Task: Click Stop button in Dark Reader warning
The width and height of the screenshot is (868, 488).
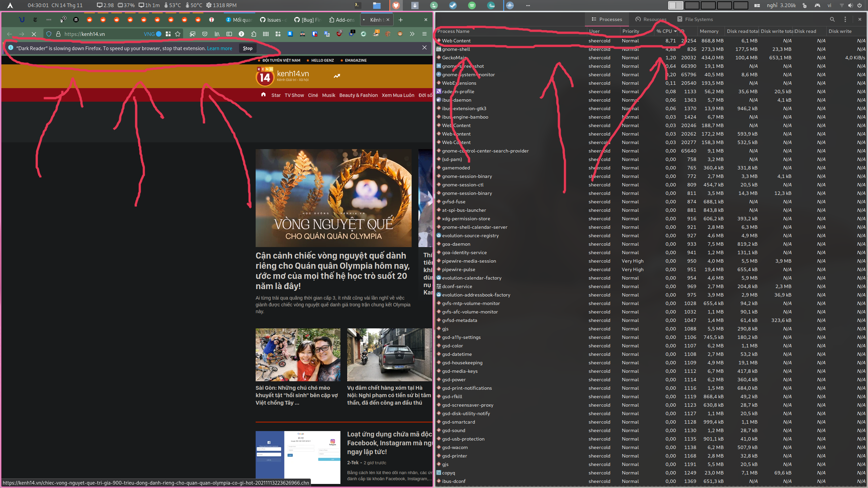Action: [248, 48]
